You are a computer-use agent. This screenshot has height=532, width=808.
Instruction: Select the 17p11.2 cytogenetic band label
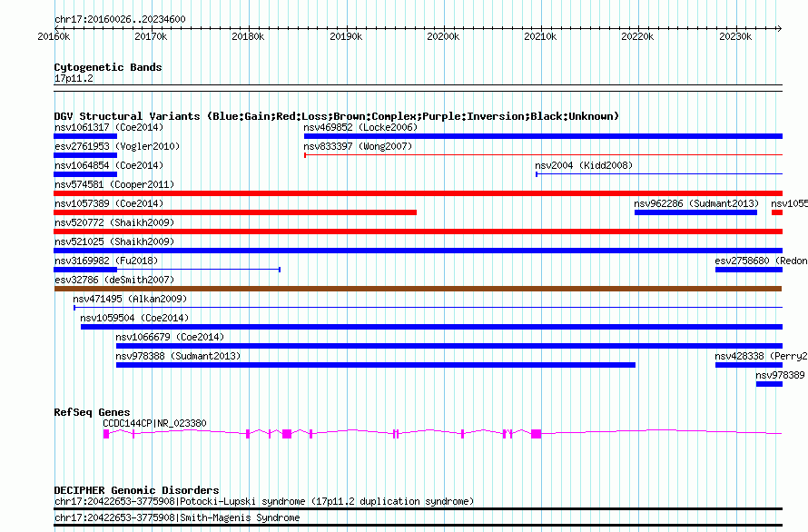pos(74,78)
